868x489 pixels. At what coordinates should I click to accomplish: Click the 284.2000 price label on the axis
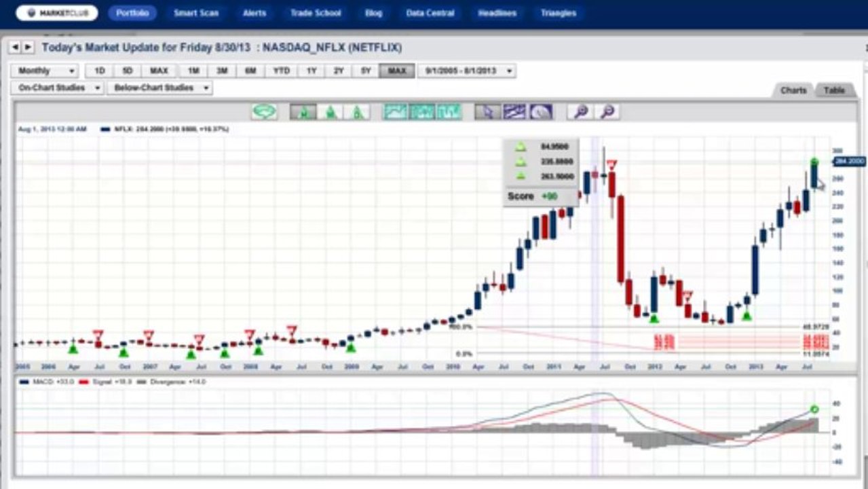[x=848, y=161]
